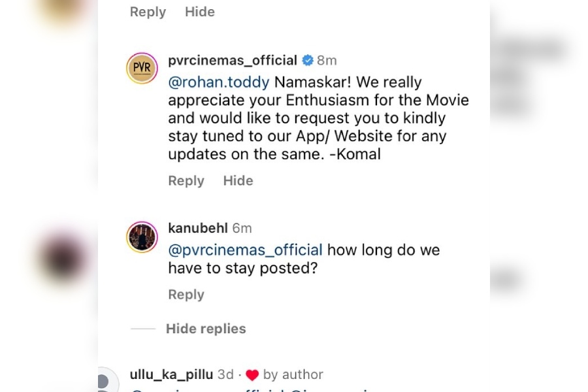Screen dimensions: 588x392
Task: Follow the @rohan.toddy mention
Action: [x=219, y=82]
